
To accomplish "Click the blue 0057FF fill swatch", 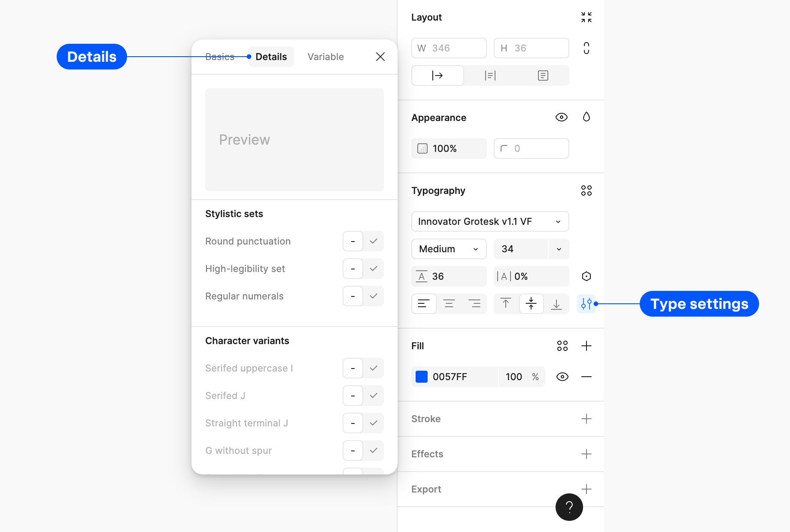I will pos(422,377).
